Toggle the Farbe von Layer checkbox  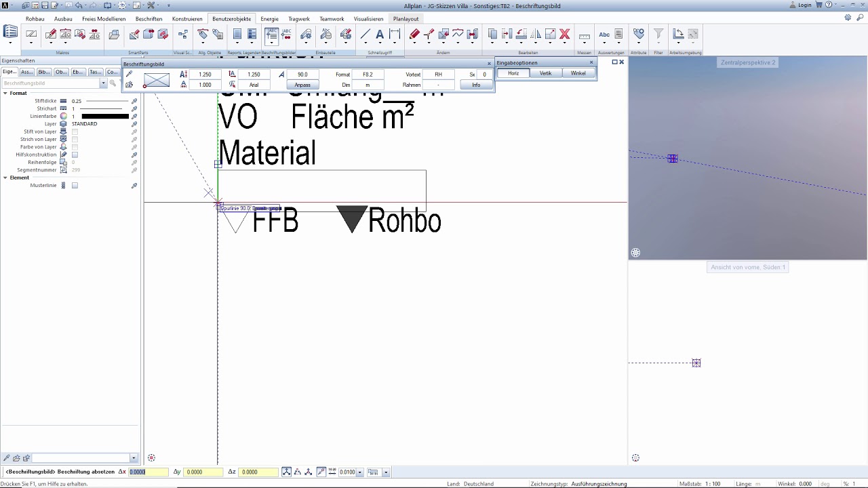(75, 146)
